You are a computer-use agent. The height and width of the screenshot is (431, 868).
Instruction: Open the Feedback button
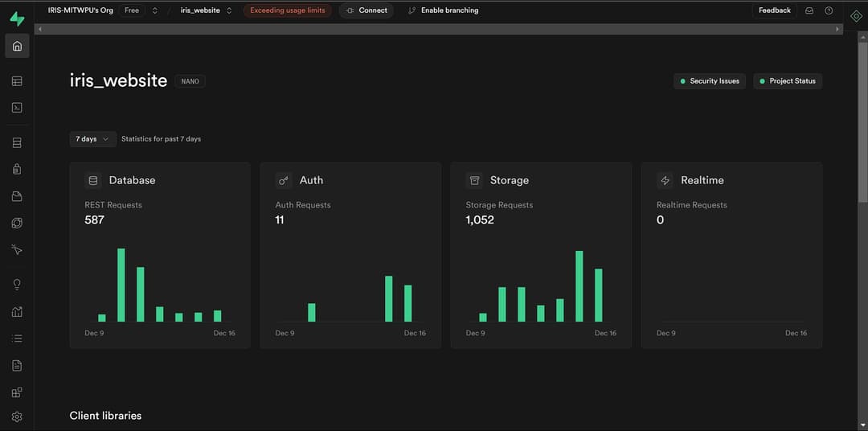point(775,10)
